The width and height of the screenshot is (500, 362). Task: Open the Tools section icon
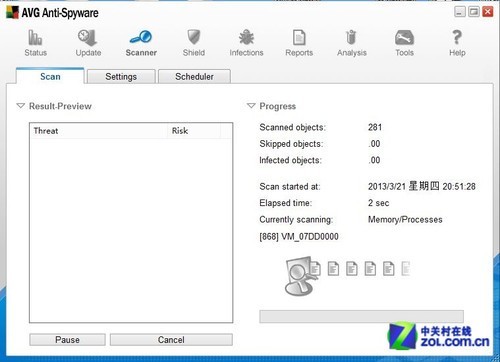pos(404,37)
